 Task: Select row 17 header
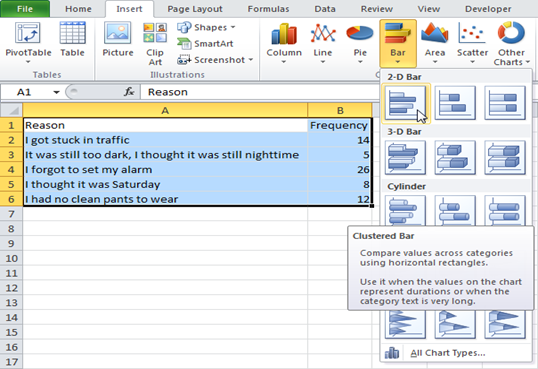11,362
